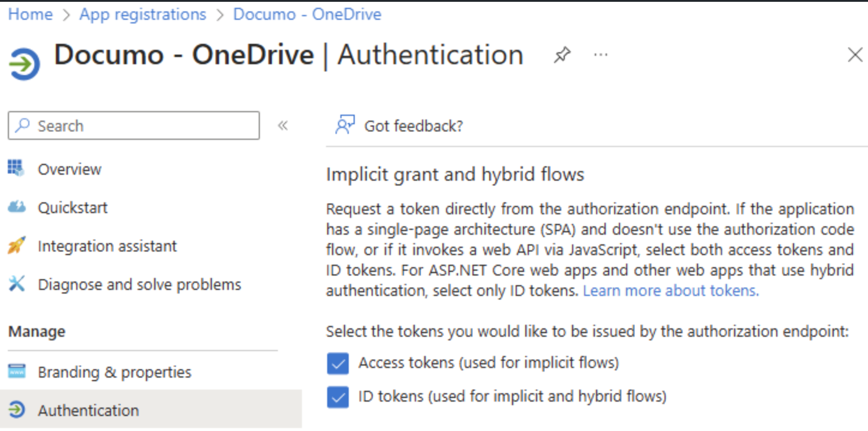The height and width of the screenshot is (431, 868).
Task: Click the Implicit grant and hybrid flows heading
Action: coord(455,175)
